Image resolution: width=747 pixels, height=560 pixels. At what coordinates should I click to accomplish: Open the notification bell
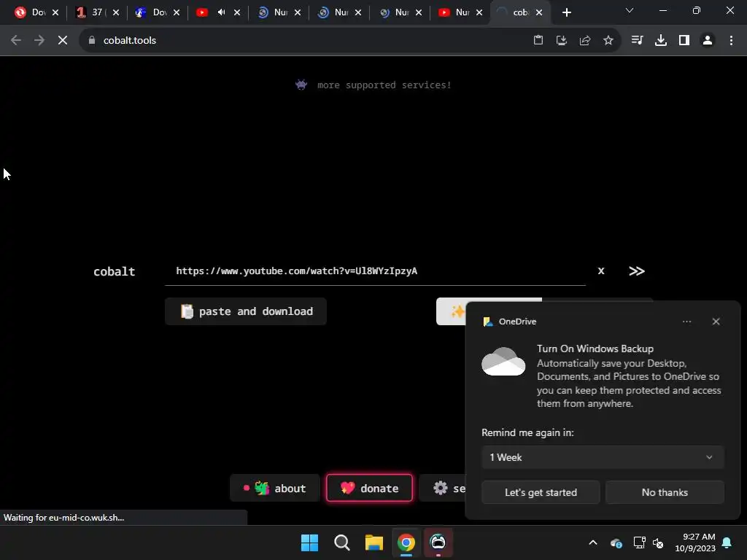(727, 542)
